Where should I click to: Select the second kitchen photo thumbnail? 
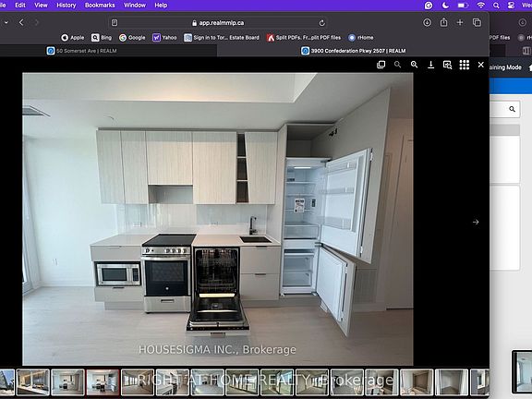(x=103, y=382)
